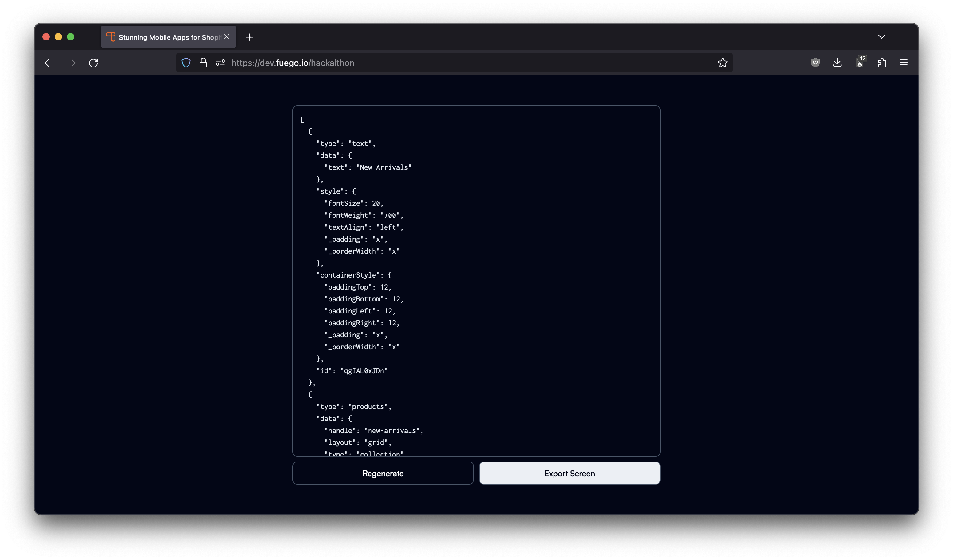Click the forward navigation arrow
Viewport: 953px width, 560px height.
coord(71,63)
